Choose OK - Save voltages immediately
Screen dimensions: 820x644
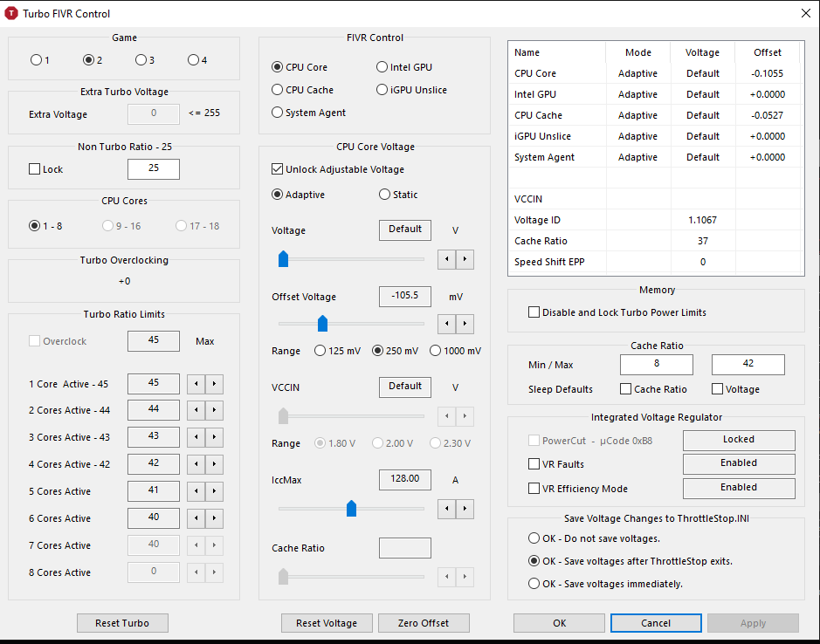point(534,584)
